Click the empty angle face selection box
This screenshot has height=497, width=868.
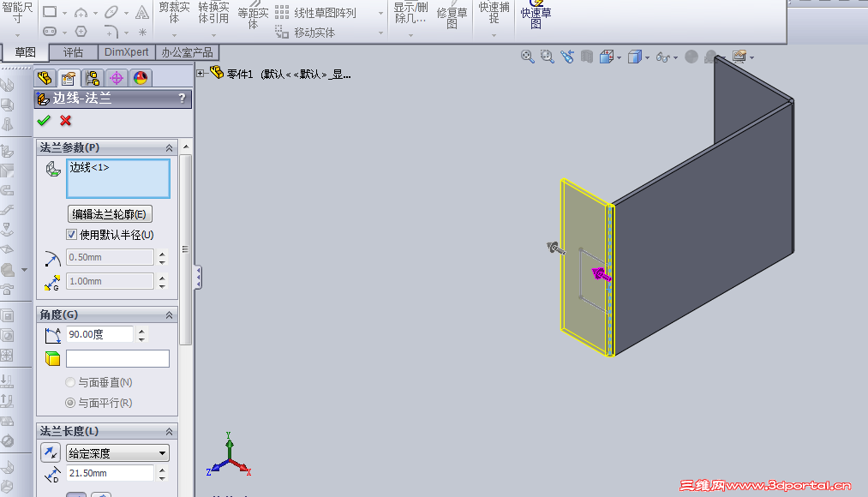[118, 359]
